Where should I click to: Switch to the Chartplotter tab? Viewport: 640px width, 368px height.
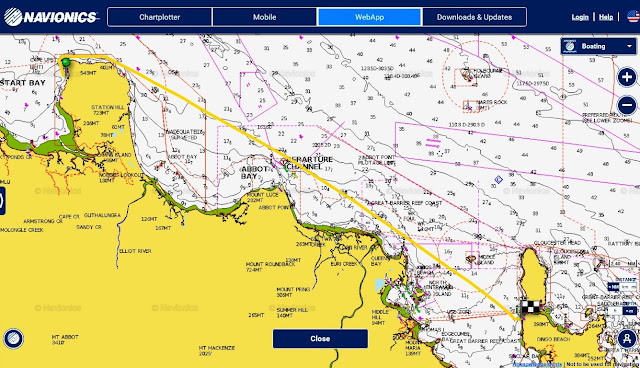160,17
